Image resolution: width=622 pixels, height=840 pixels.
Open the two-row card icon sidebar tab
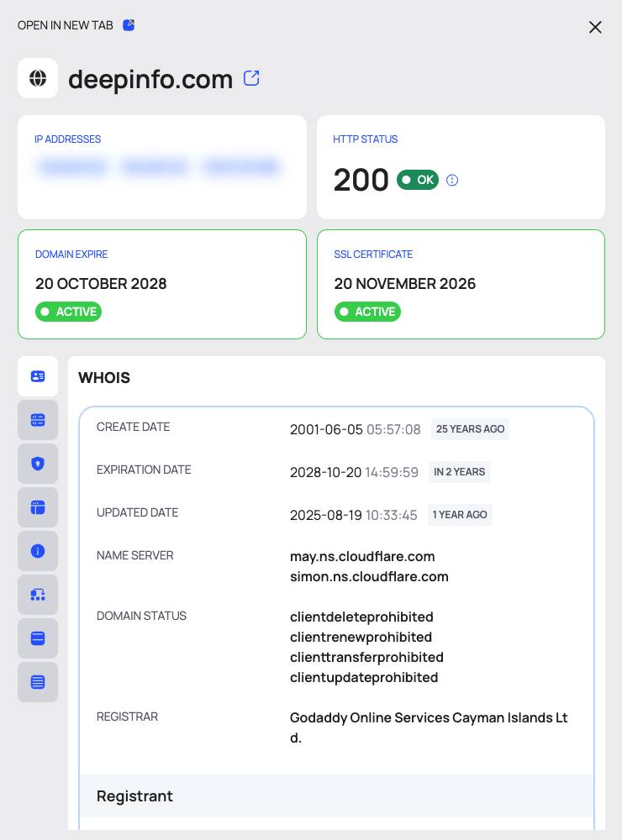[38, 638]
